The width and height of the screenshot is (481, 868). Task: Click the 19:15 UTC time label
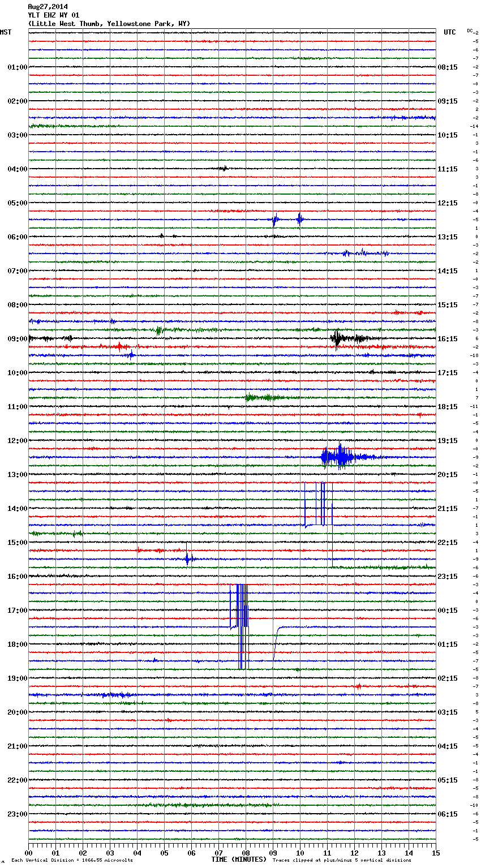(x=448, y=441)
